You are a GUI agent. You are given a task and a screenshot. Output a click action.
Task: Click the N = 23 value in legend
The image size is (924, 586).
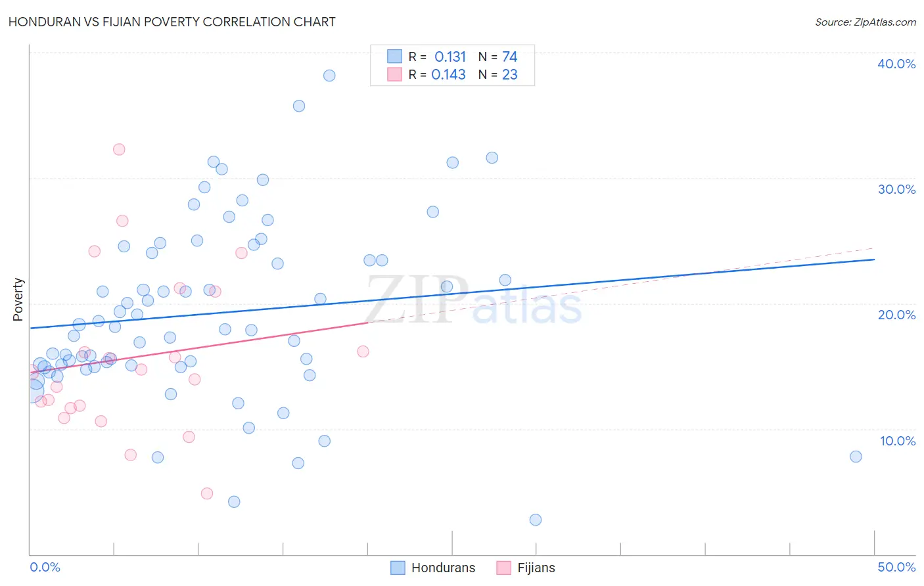(x=497, y=74)
